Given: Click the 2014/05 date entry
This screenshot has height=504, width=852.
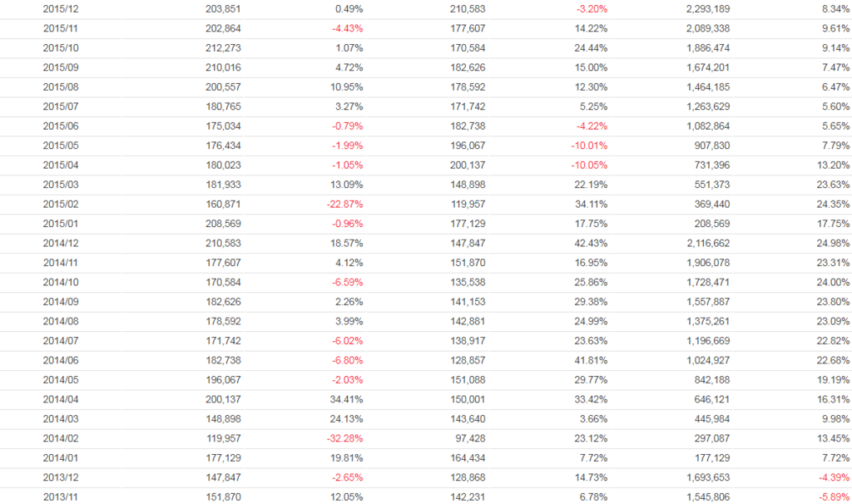Looking at the screenshot, I should (60, 380).
